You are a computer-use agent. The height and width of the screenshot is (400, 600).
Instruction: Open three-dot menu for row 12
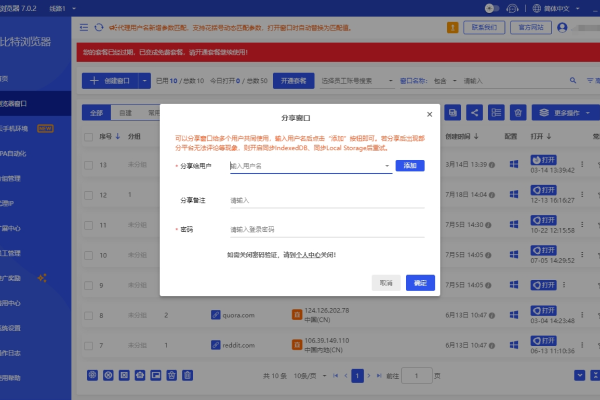(x=582, y=194)
